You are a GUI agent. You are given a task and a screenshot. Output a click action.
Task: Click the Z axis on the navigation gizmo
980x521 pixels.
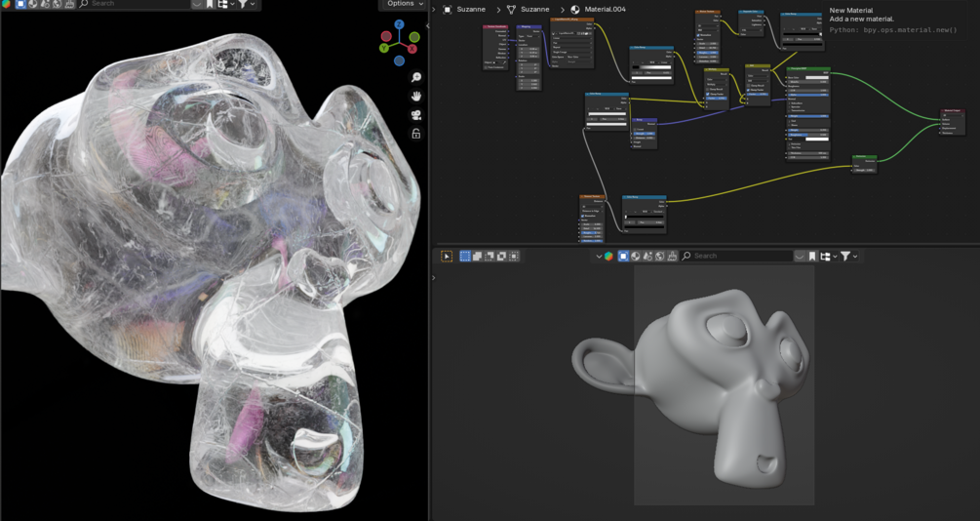coord(400,25)
